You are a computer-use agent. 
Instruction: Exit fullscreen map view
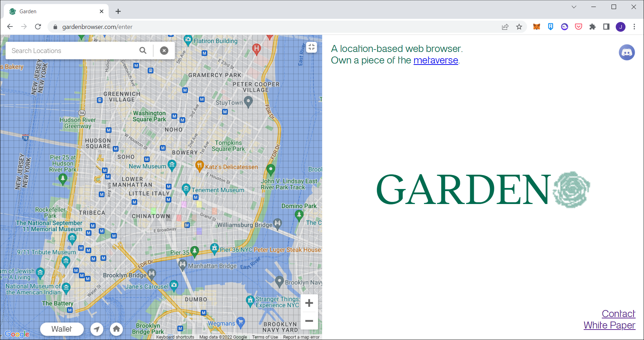point(311,47)
